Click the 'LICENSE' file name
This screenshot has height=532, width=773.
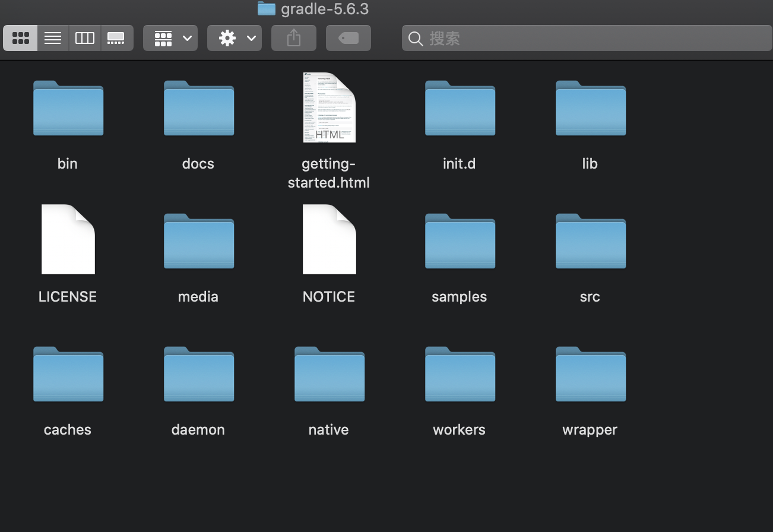(68, 297)
